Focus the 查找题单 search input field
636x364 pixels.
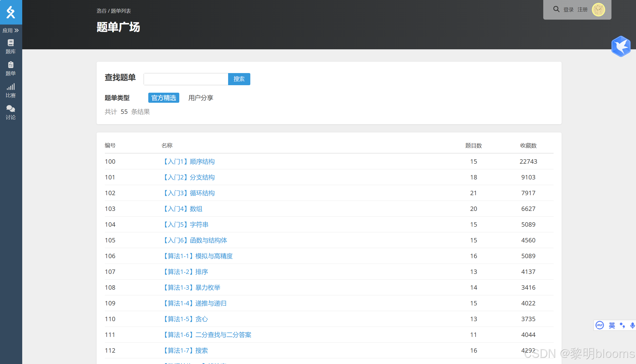186,79
